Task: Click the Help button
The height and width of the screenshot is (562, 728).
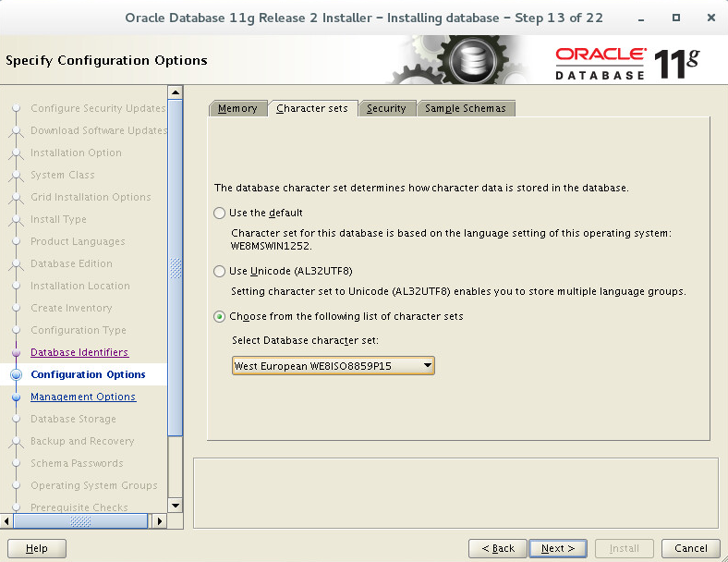Action: pyautogui.click(x=37, y=548)
